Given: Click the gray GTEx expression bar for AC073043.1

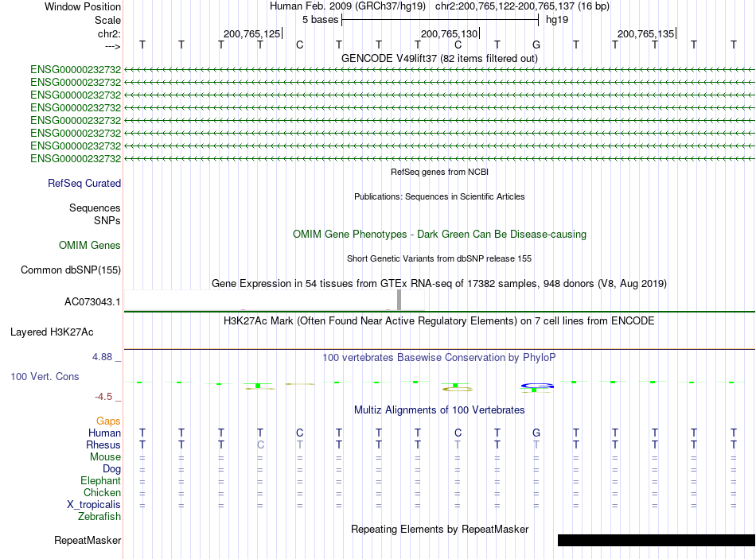Looking at the screenshot, I should 399,300.
